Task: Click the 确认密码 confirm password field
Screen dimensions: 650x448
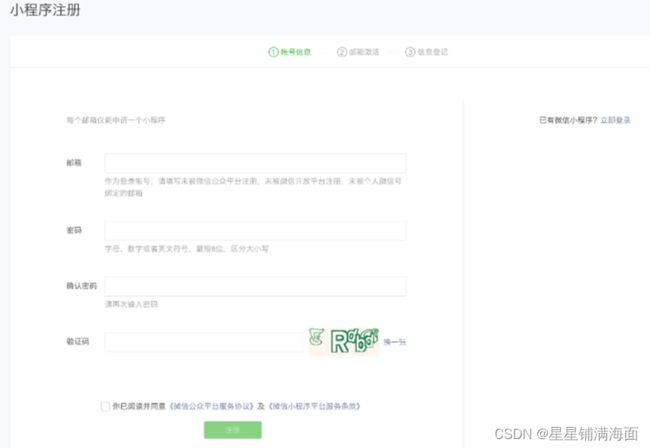Action: point(255,286)
